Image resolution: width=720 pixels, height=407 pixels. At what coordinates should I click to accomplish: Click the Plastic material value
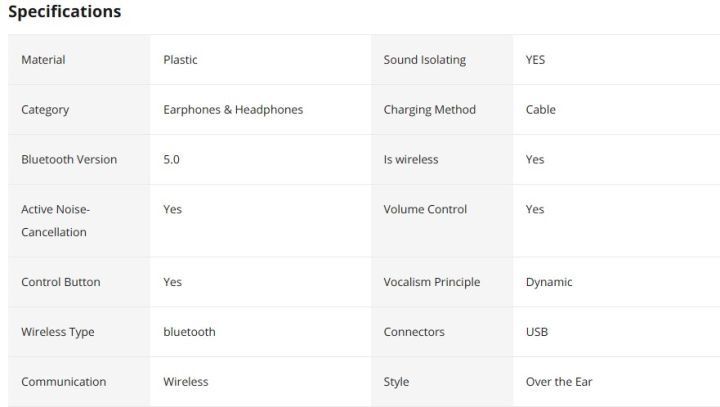(180, 60)
